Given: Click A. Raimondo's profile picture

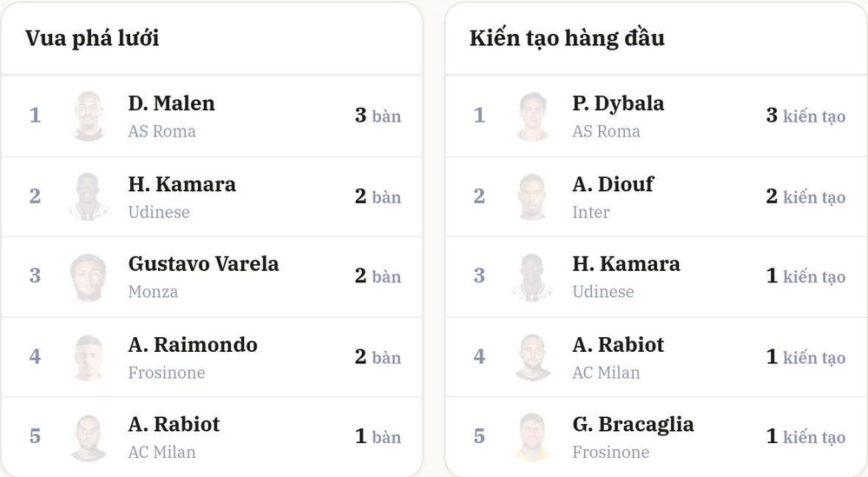Looking at the screenshot, I should tap(89, 357).
